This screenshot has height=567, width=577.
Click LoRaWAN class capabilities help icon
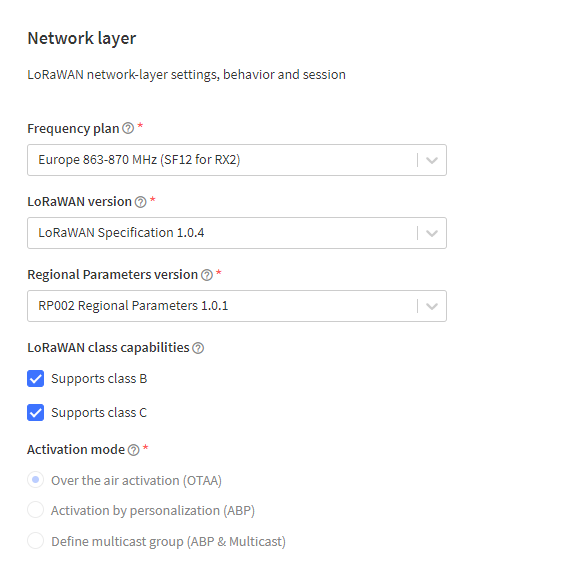pyautogui.click(x=198, y=348)
